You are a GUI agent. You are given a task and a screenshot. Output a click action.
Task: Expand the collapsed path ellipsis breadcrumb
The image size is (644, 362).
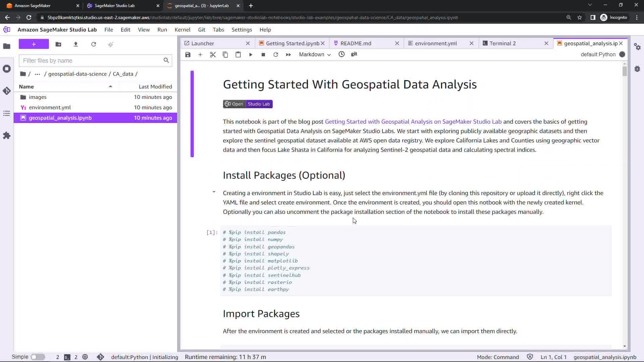coord(37,74)
